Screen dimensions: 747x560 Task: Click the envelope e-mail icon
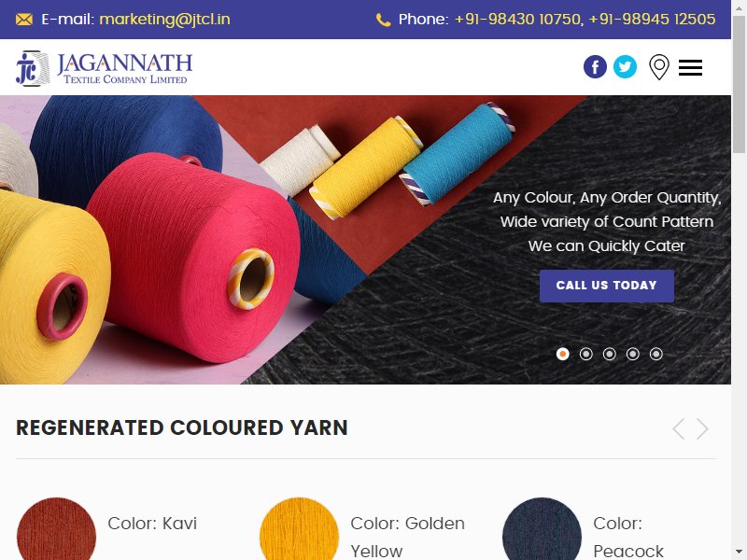(x=24, y=20)
